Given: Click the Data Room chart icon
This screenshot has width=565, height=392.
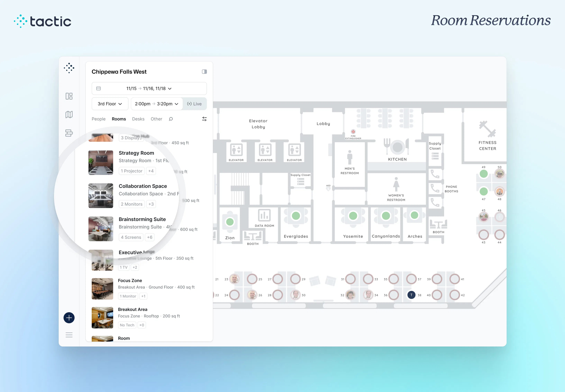Looking at the screenshot, I should pos(264,215).
